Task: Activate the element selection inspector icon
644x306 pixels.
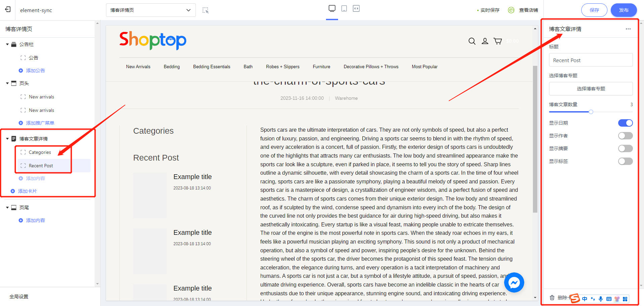Action: click(x=206, y=10)
